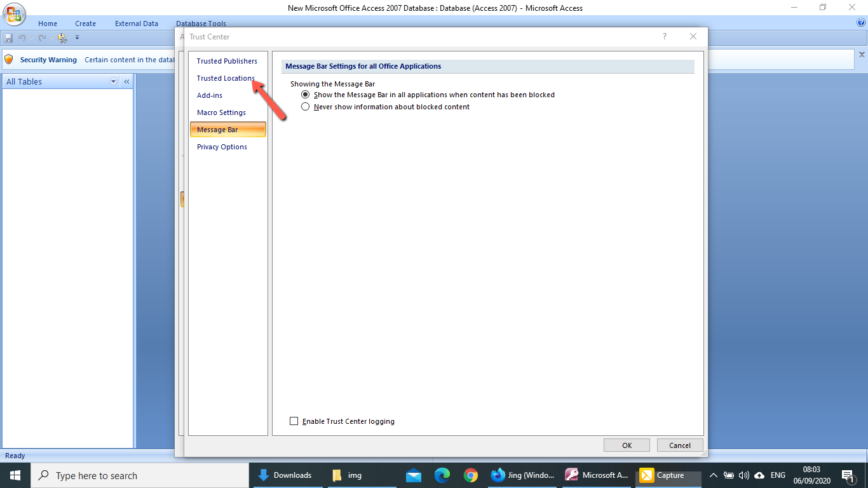Viewport: 868px width, 488px height.
Task: Click the Save icon in Quick Access Toolbar
Action: tap(9, 38)
